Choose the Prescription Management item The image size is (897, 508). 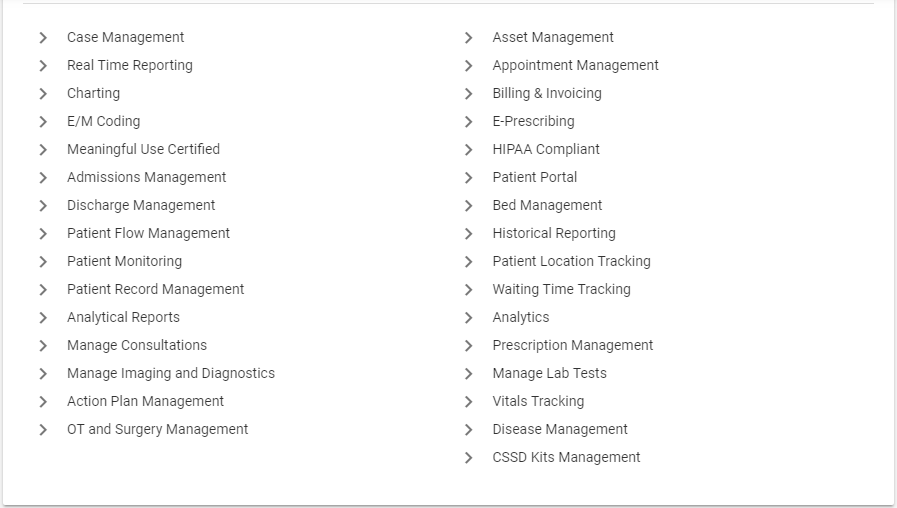[573, 346]
